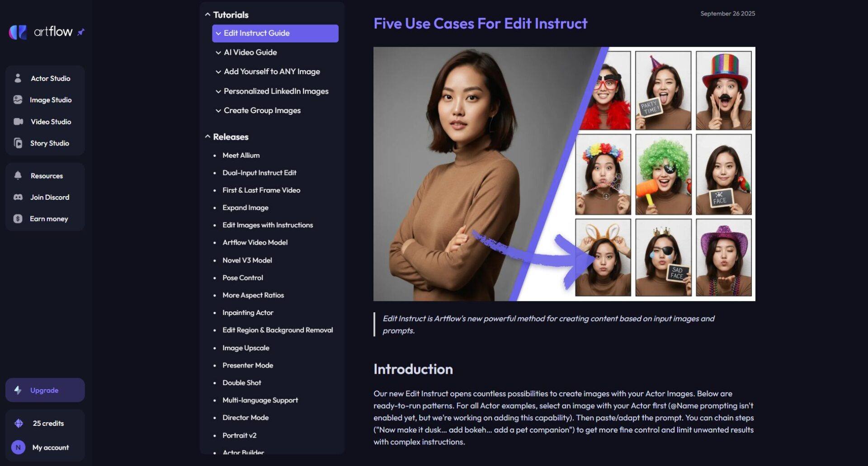Screen dimensions: 868x466
Task: Click the Join Discord icon
Action: tap(18, 197)
